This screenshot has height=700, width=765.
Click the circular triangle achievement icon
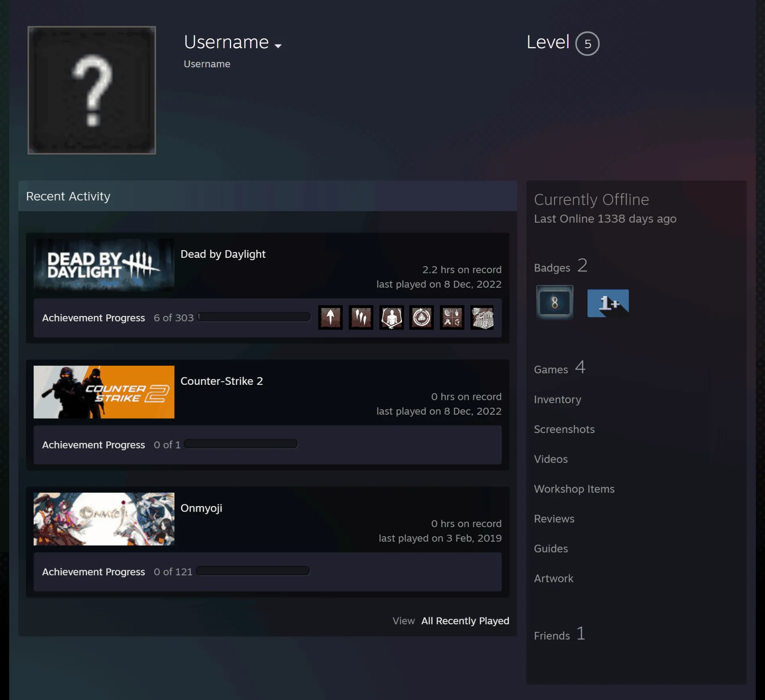tap(422, 318)
